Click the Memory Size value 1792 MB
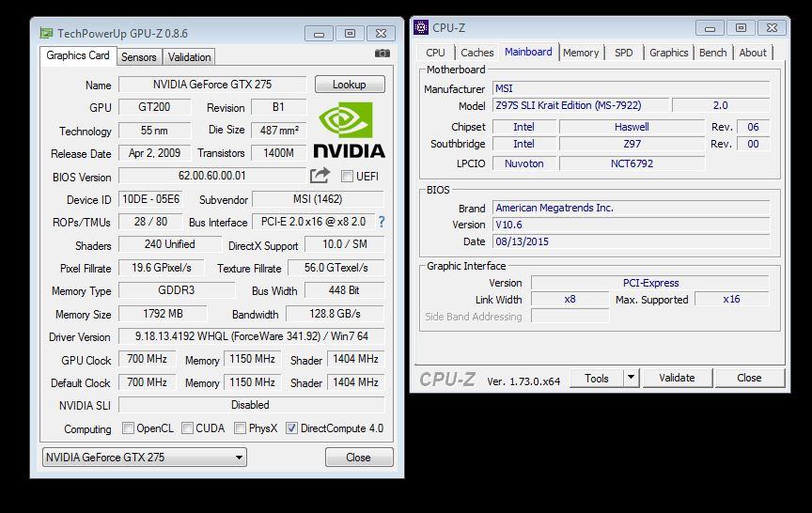The width and height of the screenshot is (812, 513). (163, 314)
